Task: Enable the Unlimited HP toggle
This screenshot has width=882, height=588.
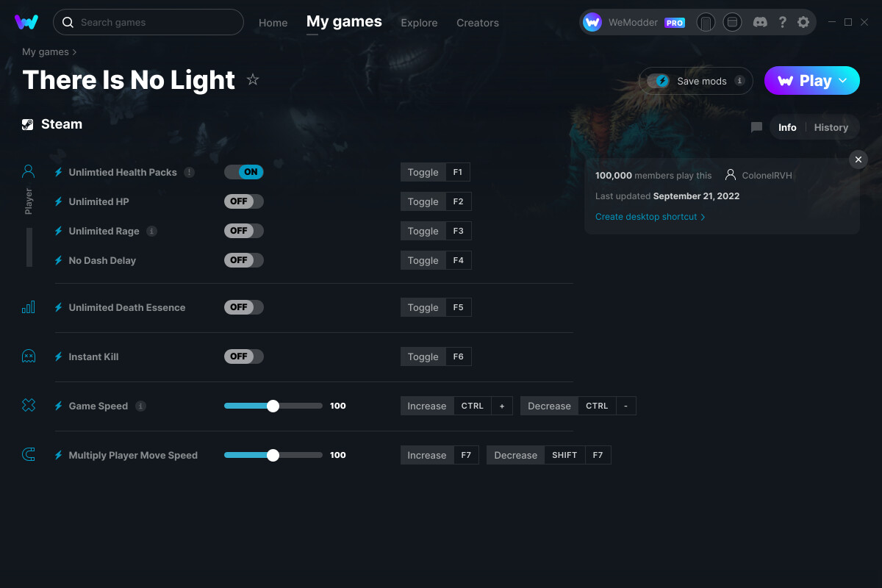Action: (x=244, y=201)
